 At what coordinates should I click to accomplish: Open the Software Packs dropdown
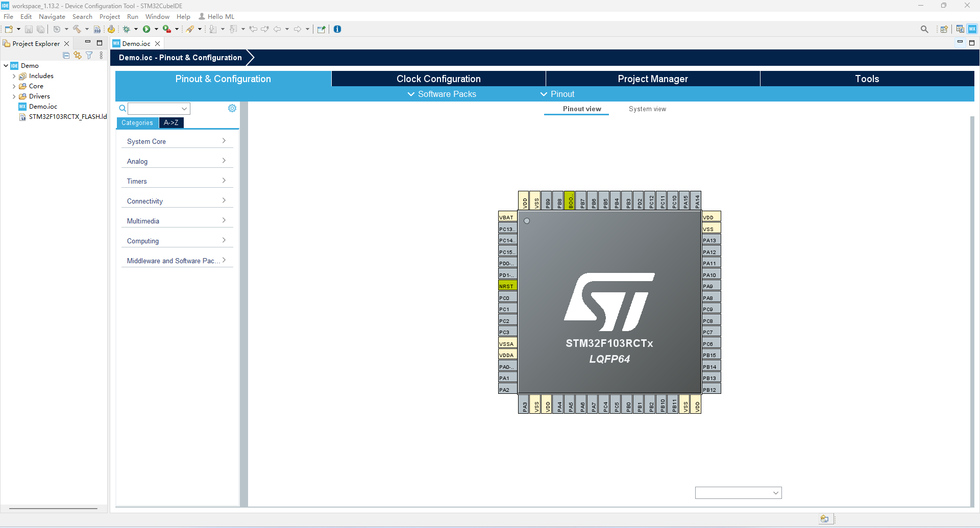[442, 94]
